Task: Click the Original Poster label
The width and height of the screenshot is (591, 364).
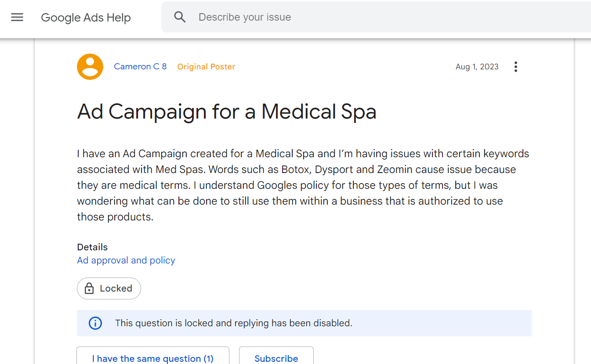Action: [x=206, y=66]
